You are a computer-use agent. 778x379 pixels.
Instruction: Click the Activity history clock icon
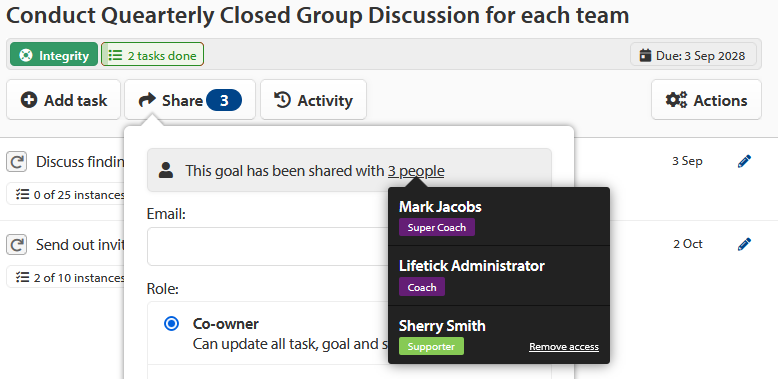click(282, 100)
